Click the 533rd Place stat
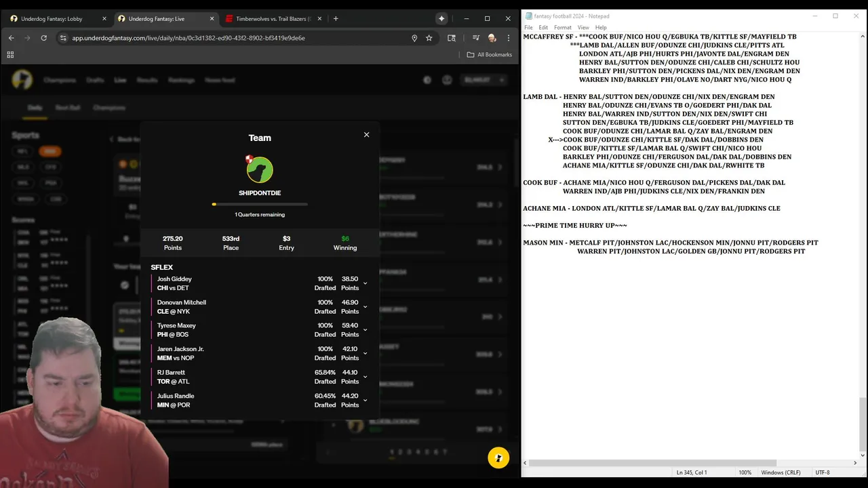868x488 pixels. point(231,243)
